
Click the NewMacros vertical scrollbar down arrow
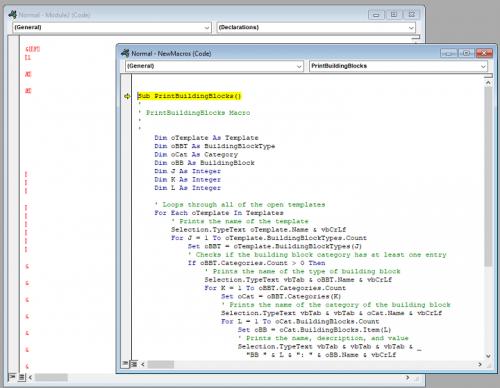488,356
